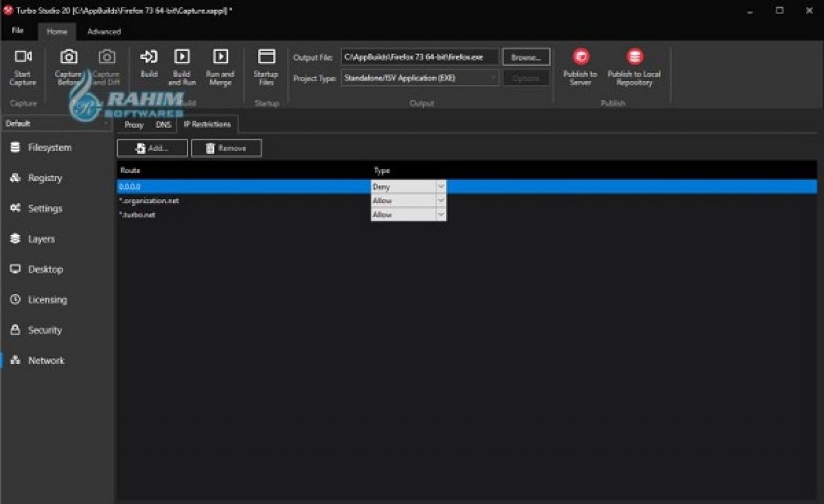Open the Registry section in sidebar
This screenshot has height=504, width=824.
(46, 178)
